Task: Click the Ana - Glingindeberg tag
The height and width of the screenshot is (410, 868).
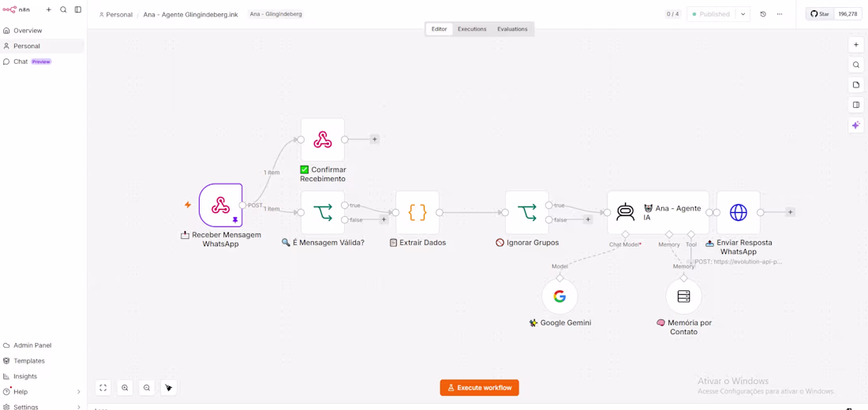Action: click(x=275, y=14)
